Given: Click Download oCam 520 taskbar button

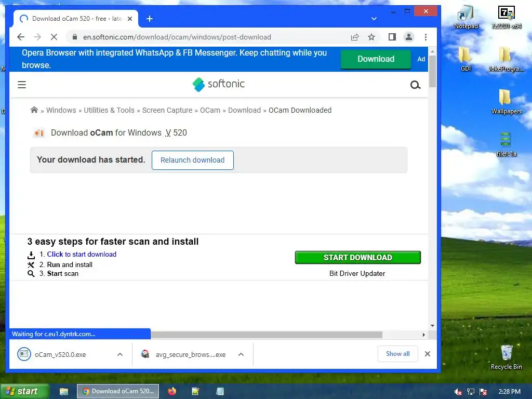Looking at the screenshot, I should coord(118,391).
